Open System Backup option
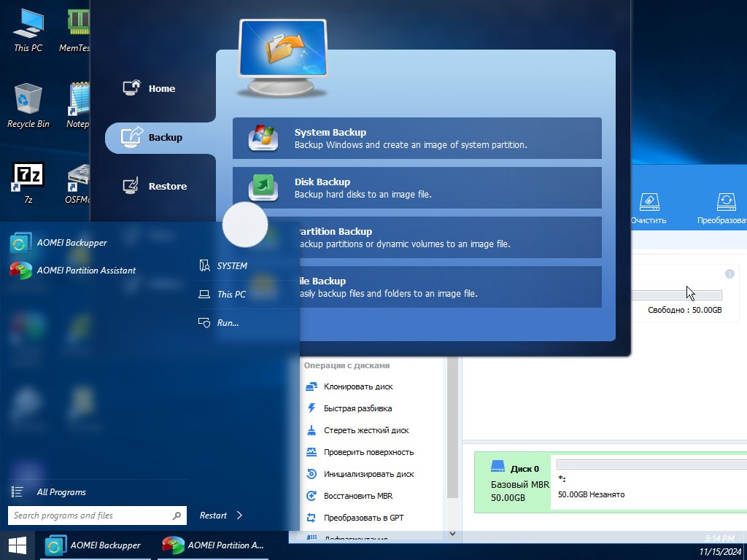This screenshot has height=560, width=747. (x=417, y=138)
